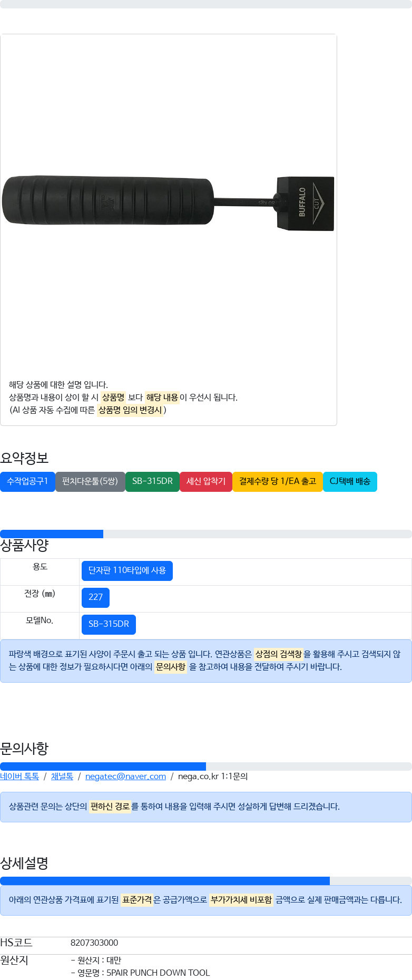Click the negatec@naver.com email link
The image size is (412, 980).
click(125, 776)
